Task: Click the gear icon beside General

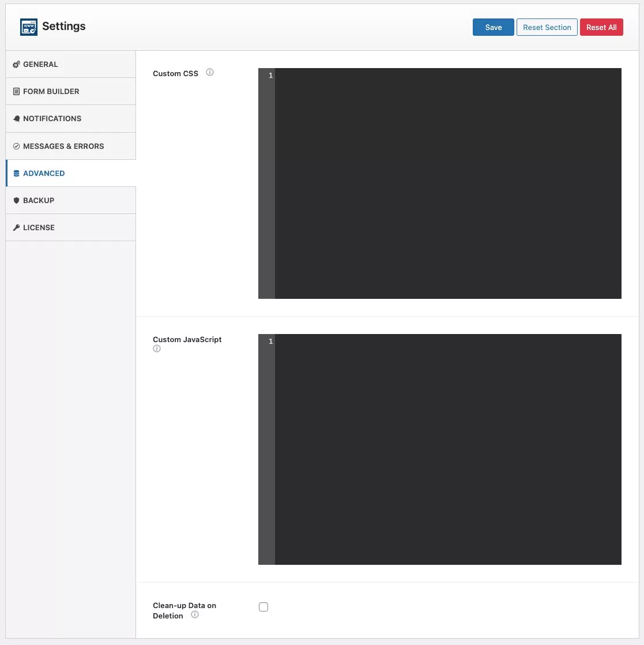Action: pos(16,65)
